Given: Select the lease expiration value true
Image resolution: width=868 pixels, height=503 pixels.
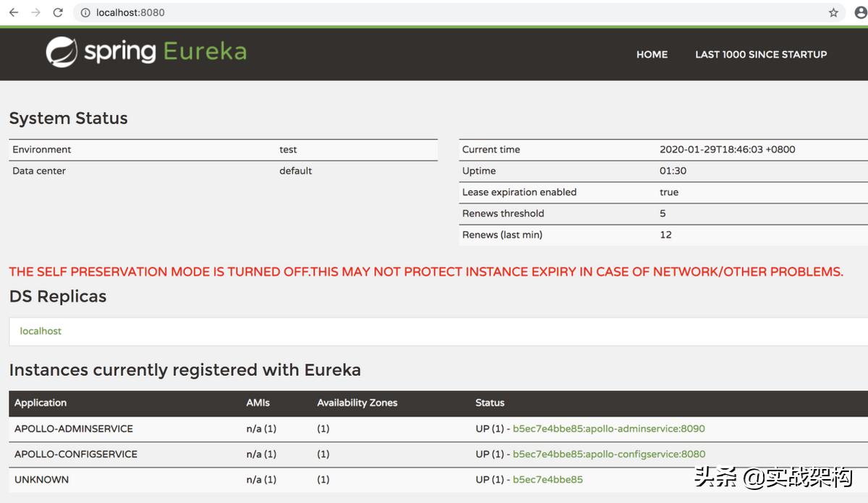Looking at the screenshot, I should [669, 192].
